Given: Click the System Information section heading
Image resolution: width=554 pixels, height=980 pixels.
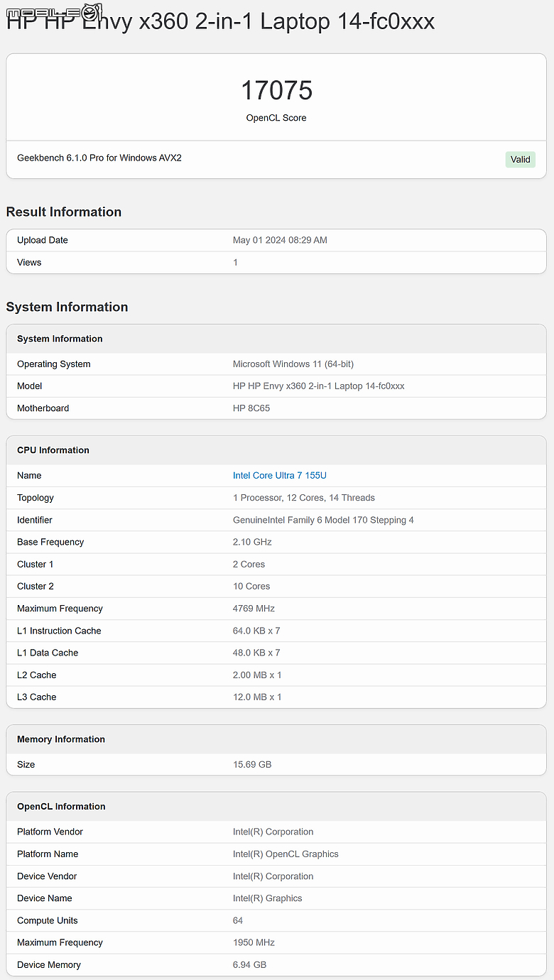Looking at the screenshot, I should pos(67,307).
